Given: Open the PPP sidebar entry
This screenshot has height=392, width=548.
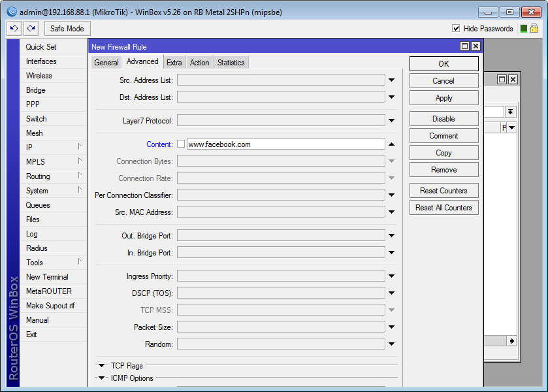Looking at the screenshot, I should point(54,105).
